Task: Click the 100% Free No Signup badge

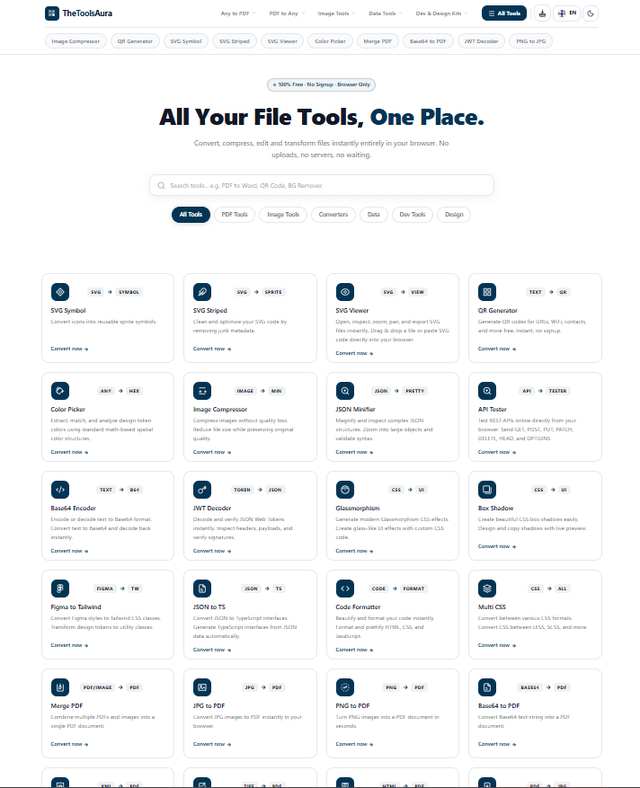Action: pos(321,84)
